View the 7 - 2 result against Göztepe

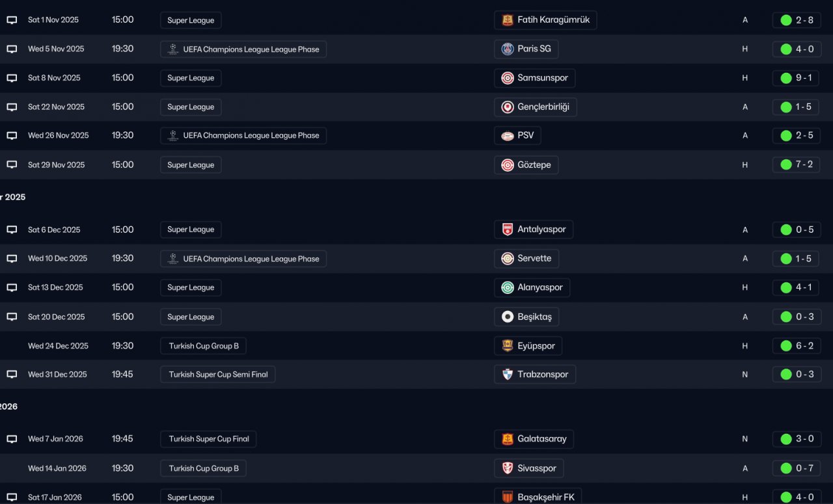[x=796, y=165]
